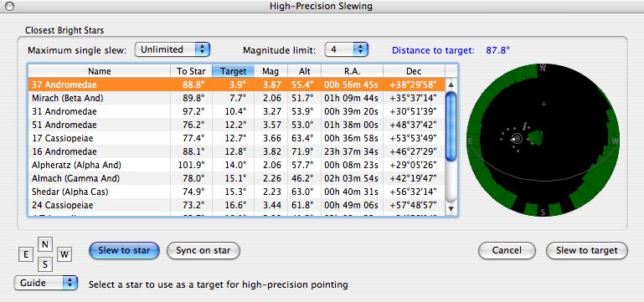Select the Alpheratz (Alpha And) row

point(236,165)
